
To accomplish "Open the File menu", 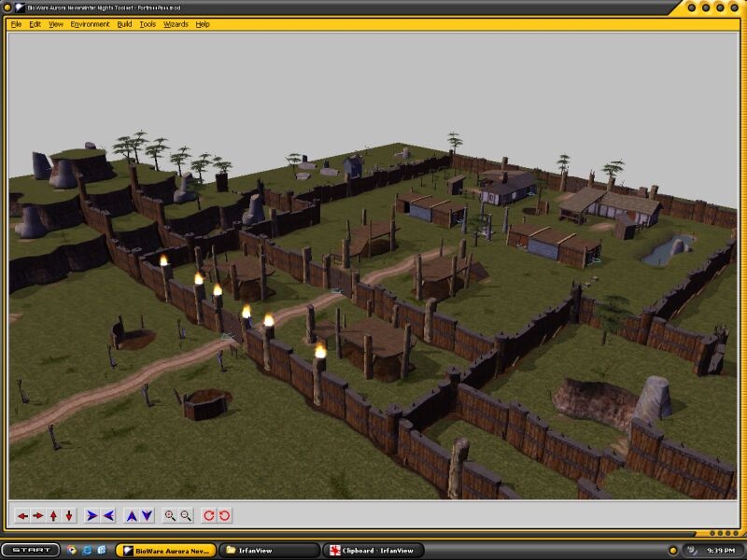I will 17,24.
